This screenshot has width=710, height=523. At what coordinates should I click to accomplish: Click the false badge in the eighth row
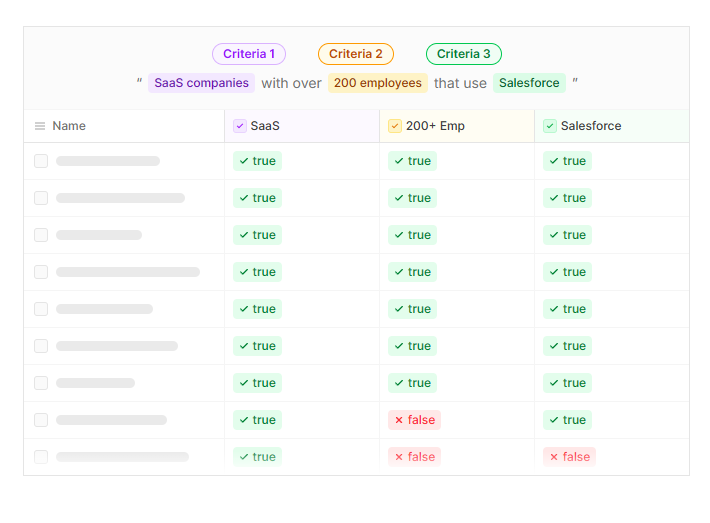414,420
